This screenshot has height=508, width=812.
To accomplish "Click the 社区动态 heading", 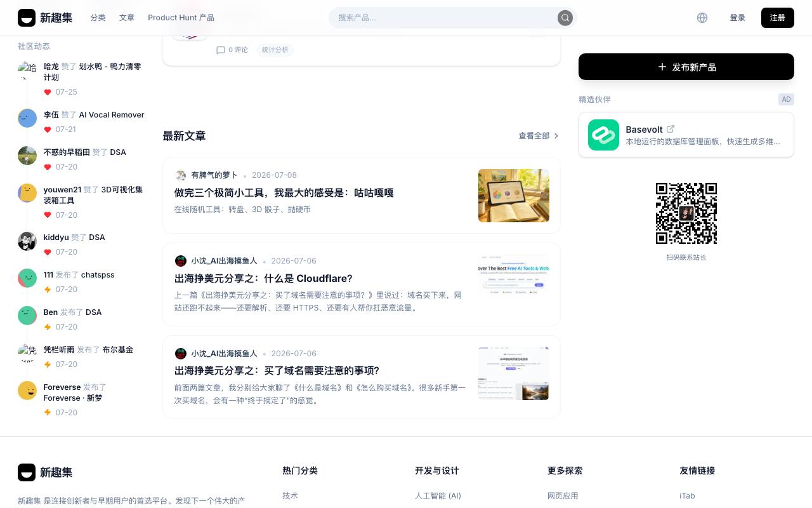I will tap(34, 46).
